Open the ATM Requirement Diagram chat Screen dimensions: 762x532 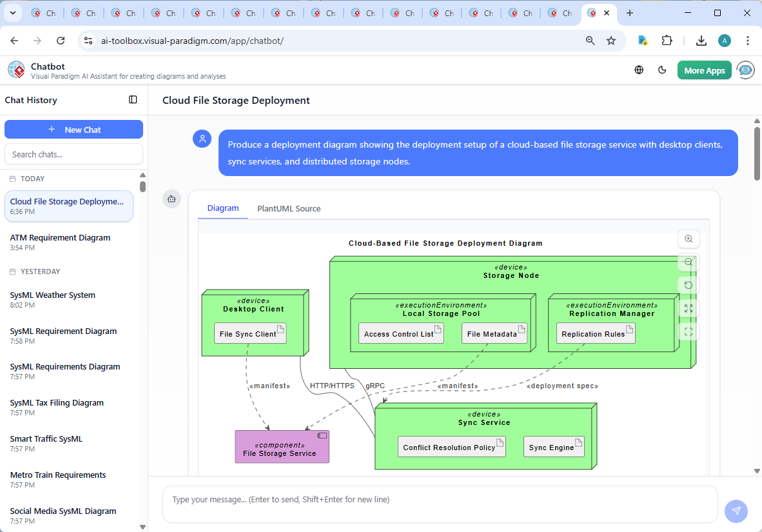click(60, 238)
